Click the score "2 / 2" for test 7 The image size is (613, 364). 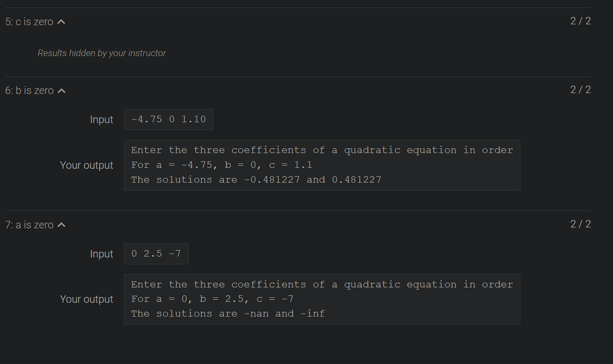tap(580, 224)
